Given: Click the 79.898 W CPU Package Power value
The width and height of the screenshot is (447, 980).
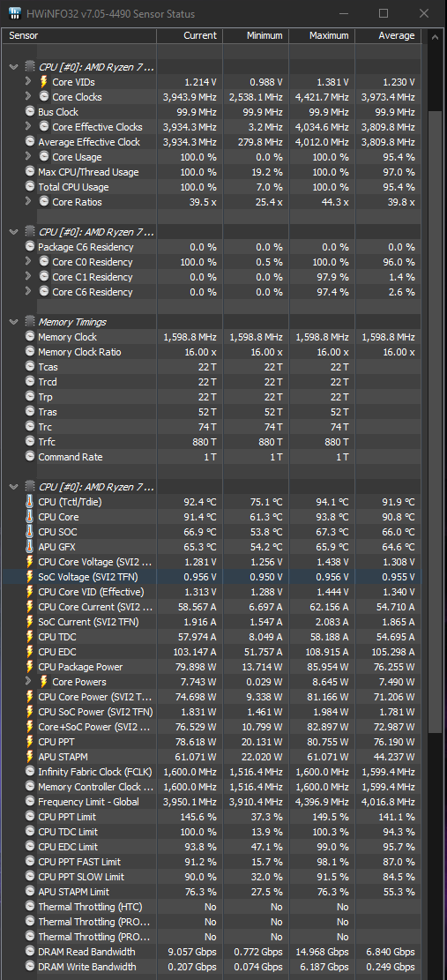Looking at the screenshot, I should coord(194,667).
